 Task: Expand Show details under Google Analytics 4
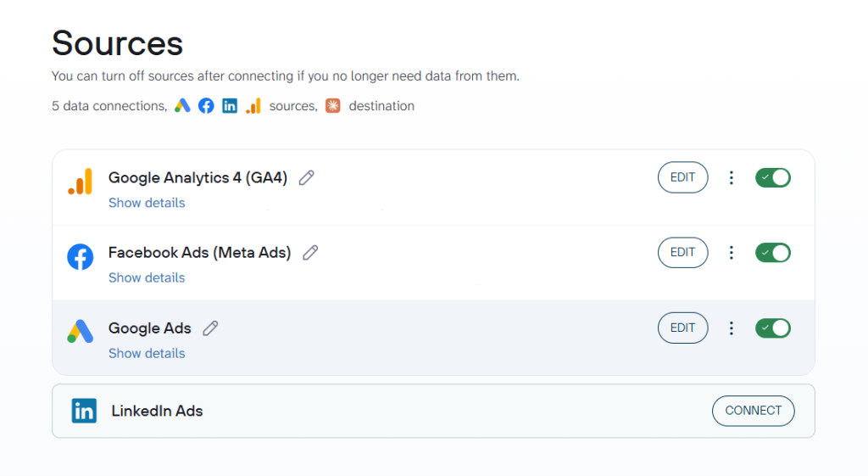point(147,203)
